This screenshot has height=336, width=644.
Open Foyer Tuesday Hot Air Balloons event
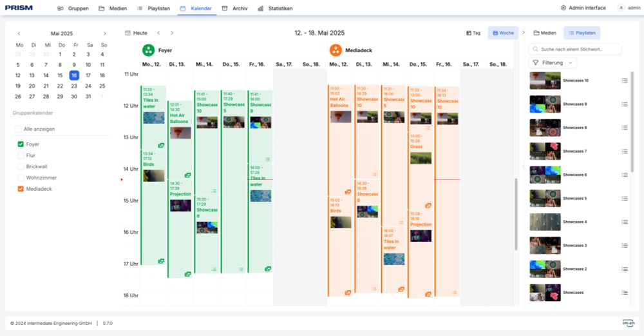coord(180,140)
